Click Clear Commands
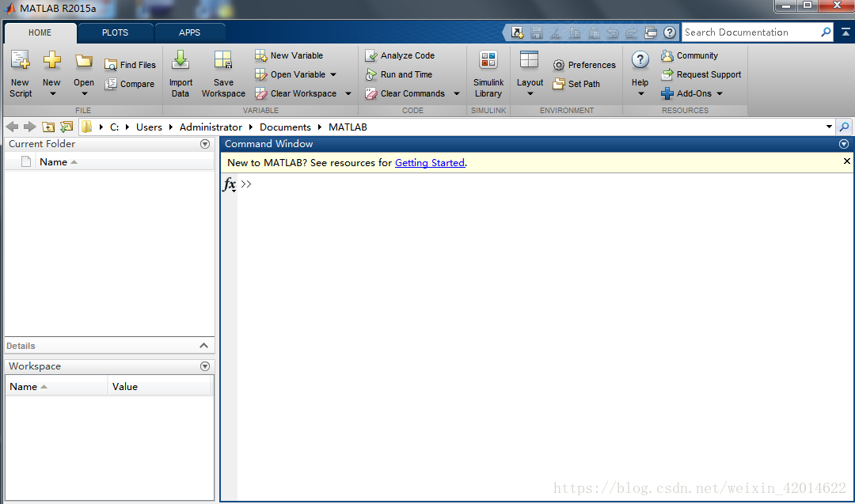This screenshot has height=504, width=855. pyautogui.click(x=405, y=93)
